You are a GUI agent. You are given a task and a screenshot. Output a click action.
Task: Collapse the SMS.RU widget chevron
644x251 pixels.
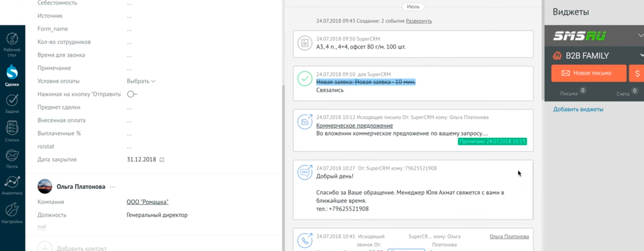(640, 36)
